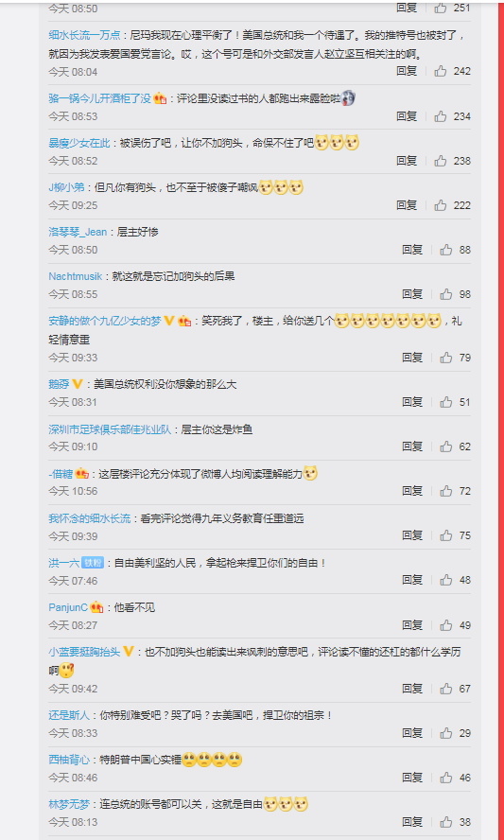Open 骆一锅今儿开酒柜了没 user profile

[x=99, y=98]
